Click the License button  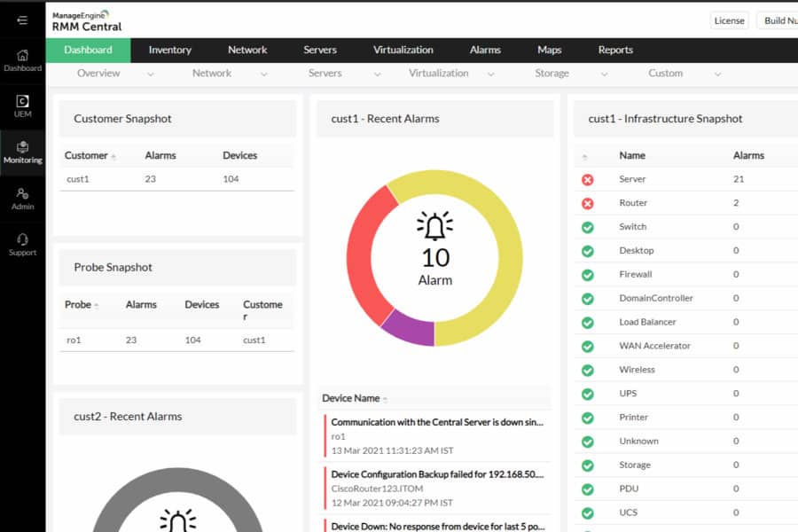pyautogui.click(x=729, y=20)
